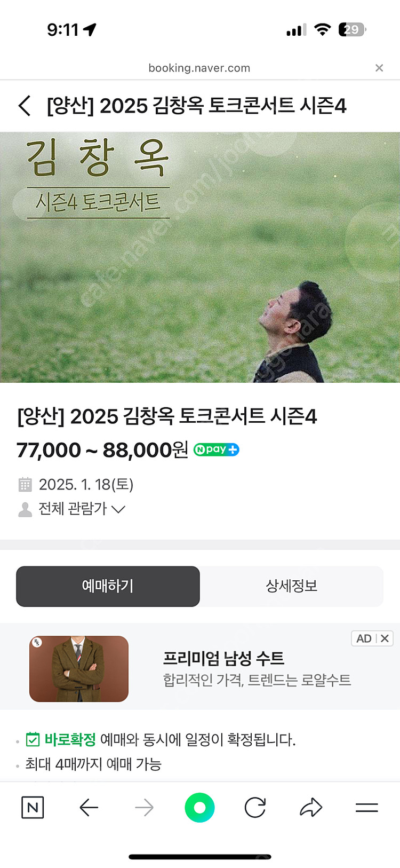Tap the calendar icon next to 2025. 1. 18

25,485
